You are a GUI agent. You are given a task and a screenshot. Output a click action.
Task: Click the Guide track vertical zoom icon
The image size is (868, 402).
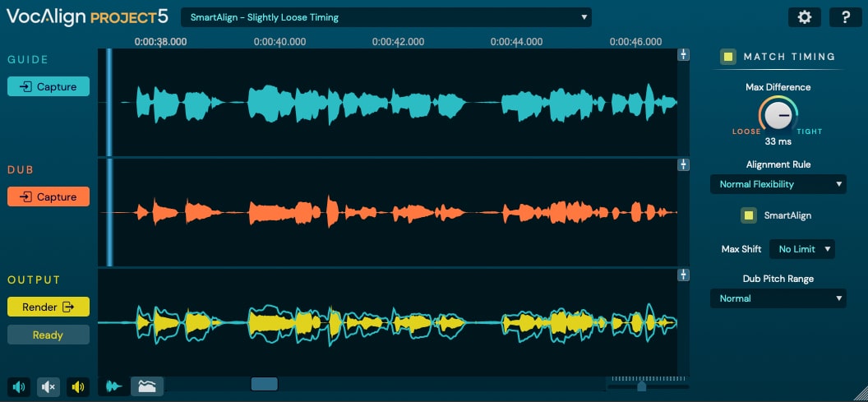coord(683,55)
